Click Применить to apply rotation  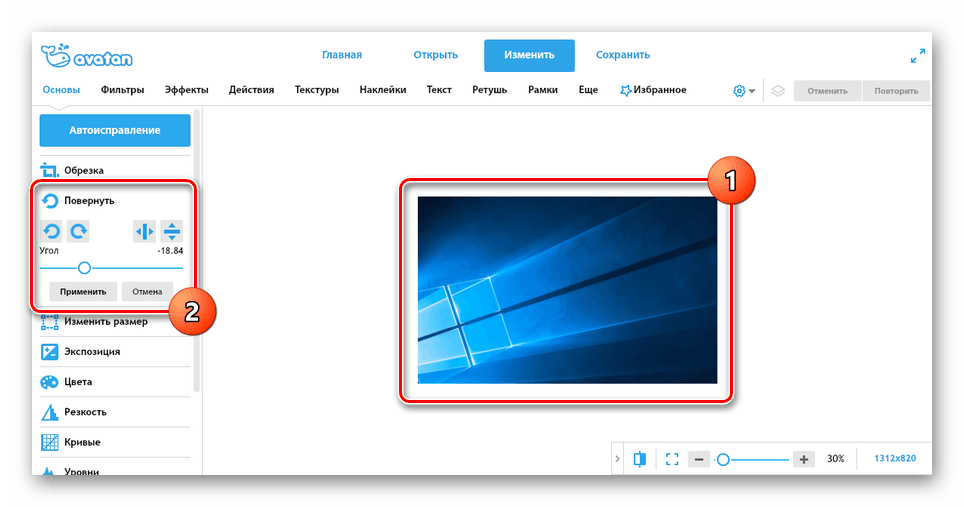point(83,291)
